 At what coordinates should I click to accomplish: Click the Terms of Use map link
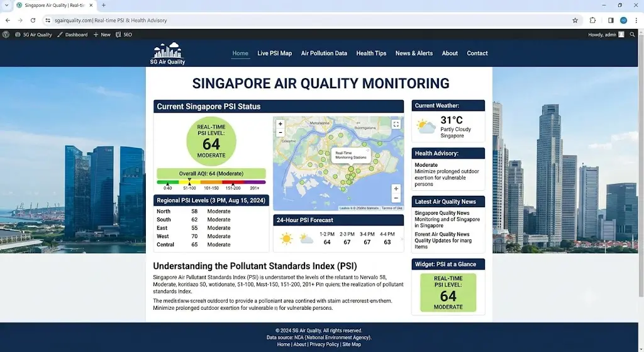[391, 208]
